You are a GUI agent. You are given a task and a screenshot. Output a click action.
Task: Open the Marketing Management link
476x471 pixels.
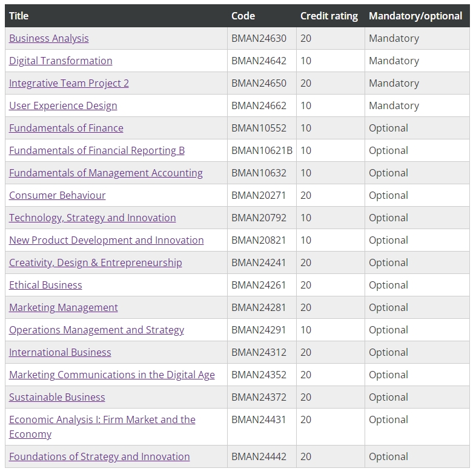pyautogui.click(x=64, y=307)
